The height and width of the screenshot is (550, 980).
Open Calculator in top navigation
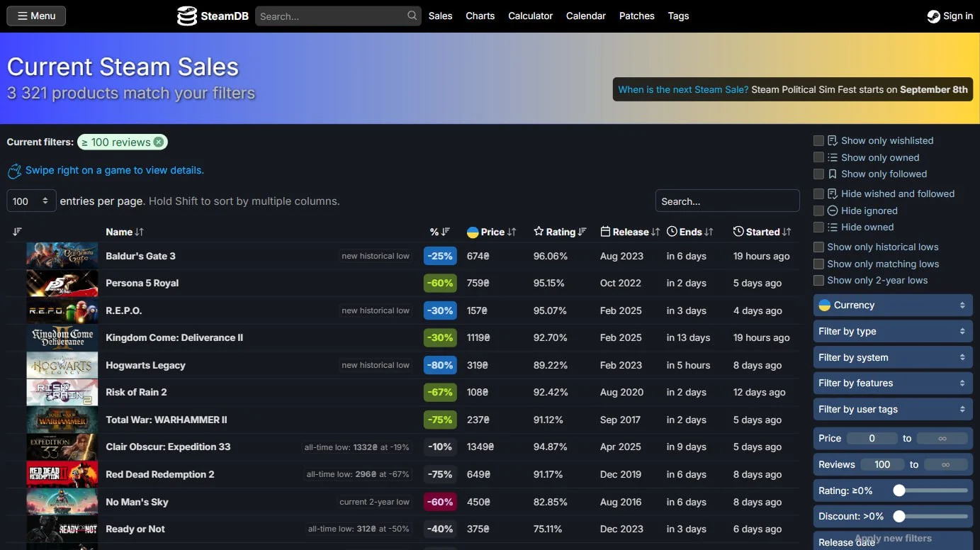[x=530, y=16]
